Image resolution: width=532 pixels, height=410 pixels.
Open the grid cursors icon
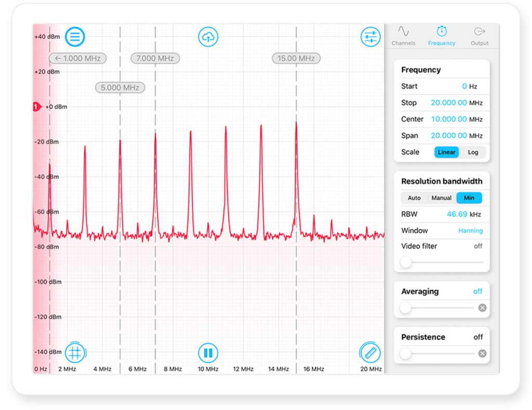click(75, 353)
